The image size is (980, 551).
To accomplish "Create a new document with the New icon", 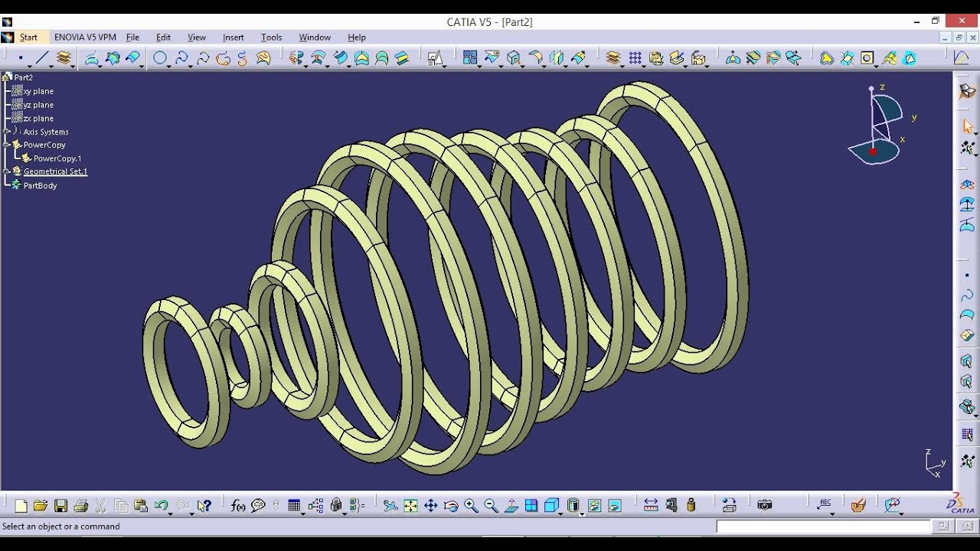I will [x=21, y=506].
